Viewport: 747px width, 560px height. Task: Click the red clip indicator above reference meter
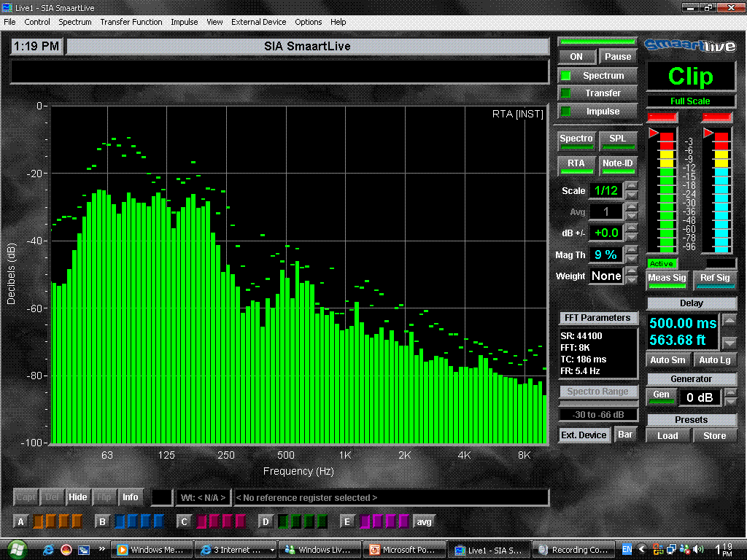click(x=717, y=117)
